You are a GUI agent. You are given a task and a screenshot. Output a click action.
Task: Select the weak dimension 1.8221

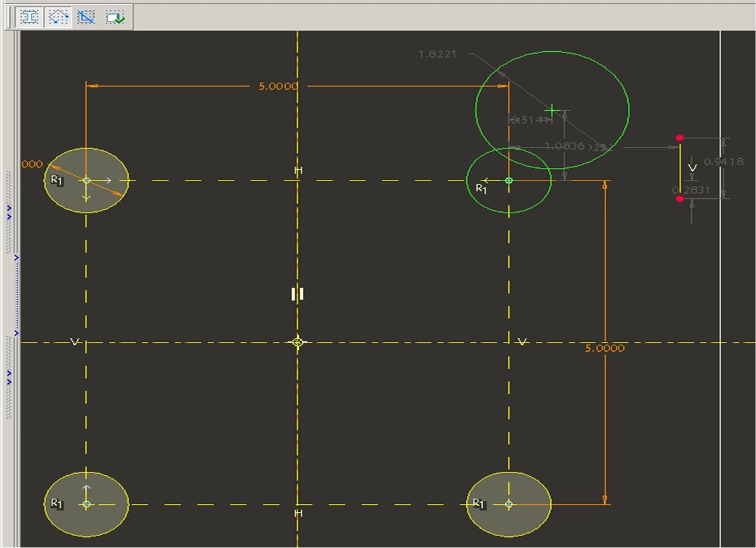point(437,54)
